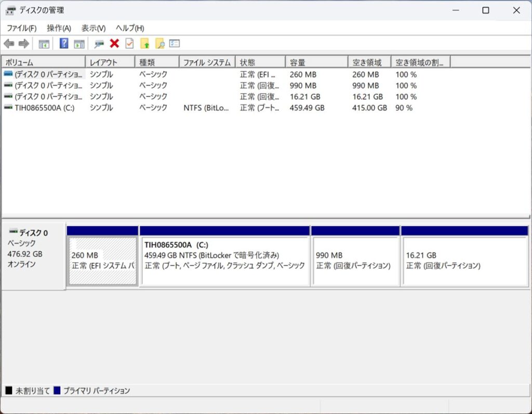The image size is (532, 414).
Task: Sort by the ファイル システム column header
Action: click(x=207, y=62)
